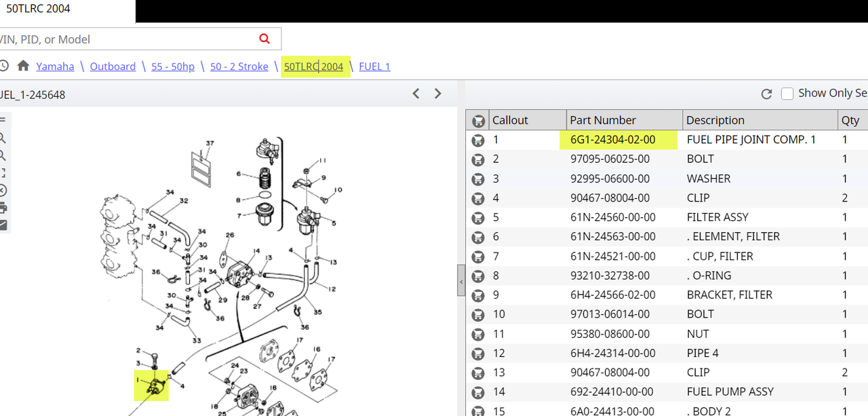Viewport: 868px width, 416px height.
Task: Add callout 4 CLIP to cart
Action: (x=478, y=198)
